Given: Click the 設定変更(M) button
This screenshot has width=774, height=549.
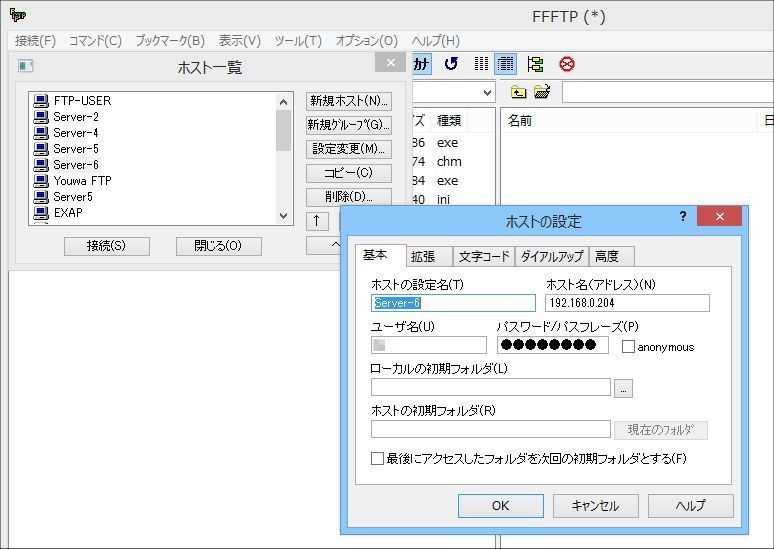Looking at the screenshot, I should click(x=348, y=149).
